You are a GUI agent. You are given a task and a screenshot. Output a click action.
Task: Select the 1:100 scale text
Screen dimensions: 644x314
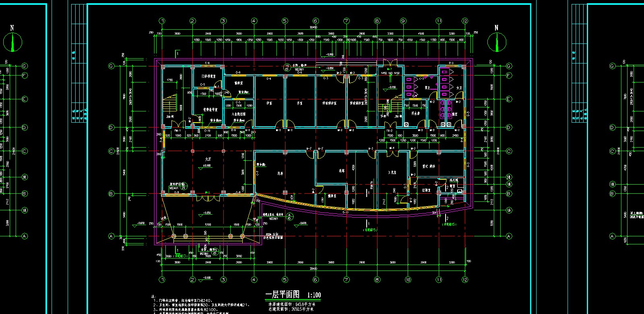(314, 295)
